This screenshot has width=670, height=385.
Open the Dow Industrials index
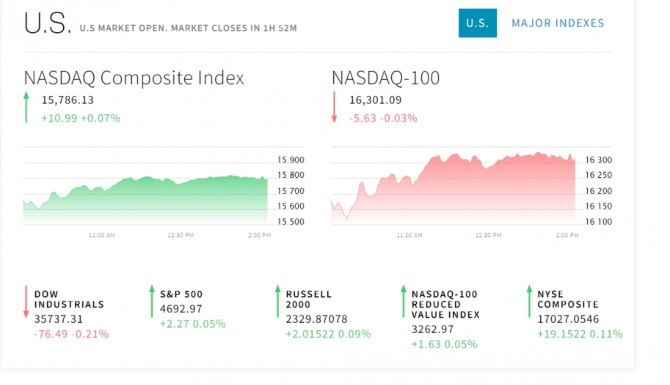tap(69, 299)
